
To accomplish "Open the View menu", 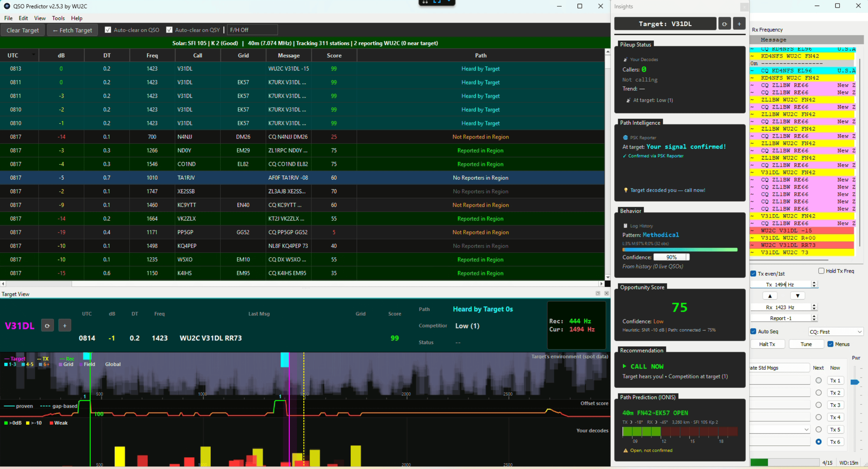I will coord(40,18).
